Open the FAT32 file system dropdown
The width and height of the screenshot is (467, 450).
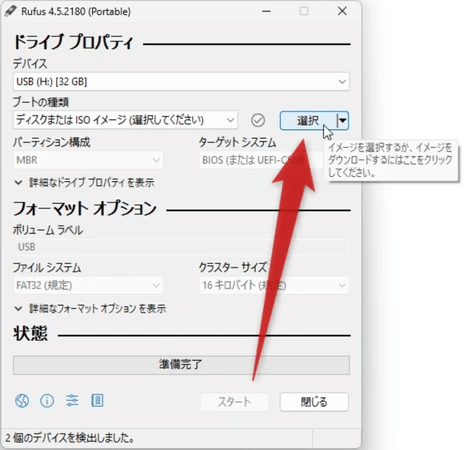point(88,285)
